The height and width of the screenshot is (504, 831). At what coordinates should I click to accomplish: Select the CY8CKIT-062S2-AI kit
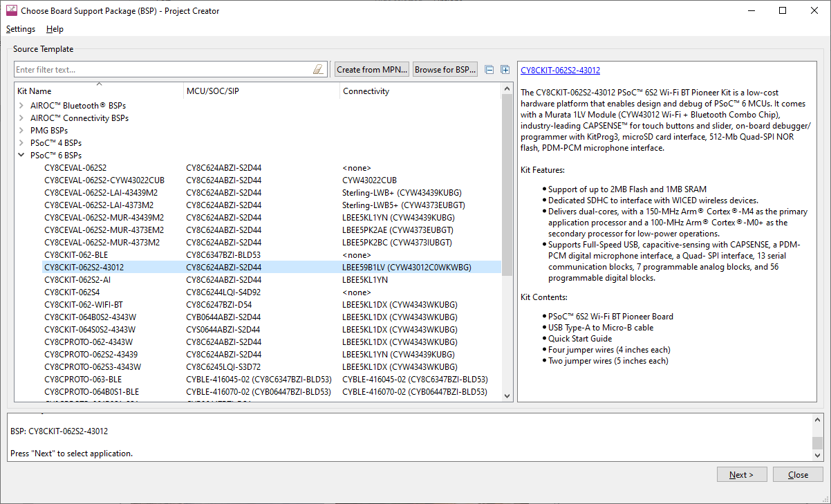[77, 280]
